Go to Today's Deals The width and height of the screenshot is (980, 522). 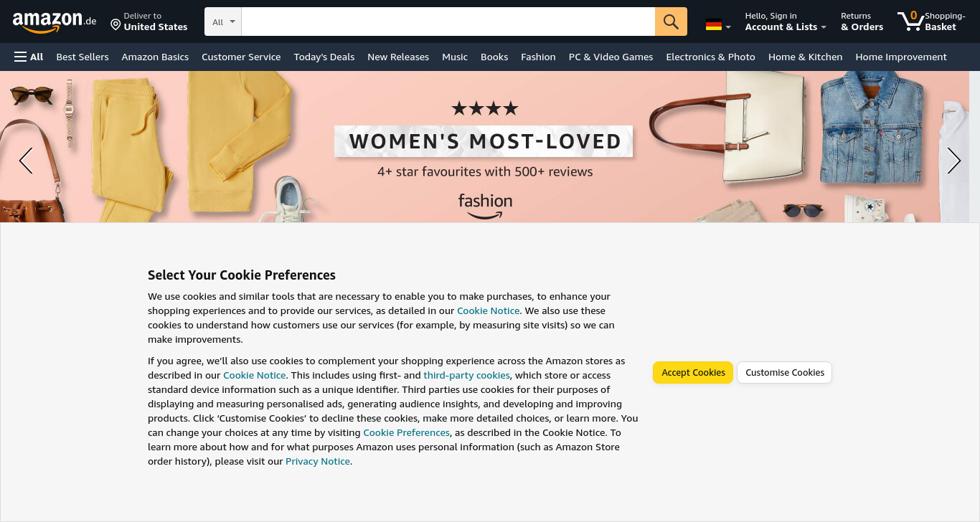[324, 57]
